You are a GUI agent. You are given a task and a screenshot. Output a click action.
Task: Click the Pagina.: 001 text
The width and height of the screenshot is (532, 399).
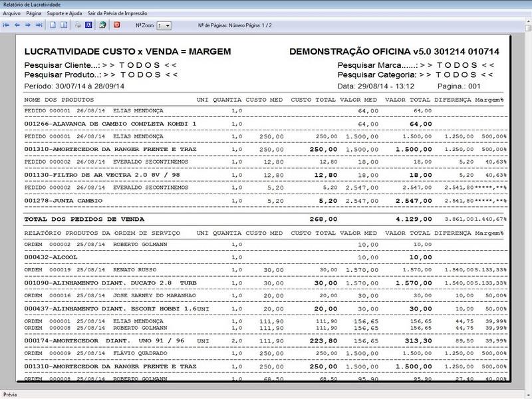pos(459,86)
